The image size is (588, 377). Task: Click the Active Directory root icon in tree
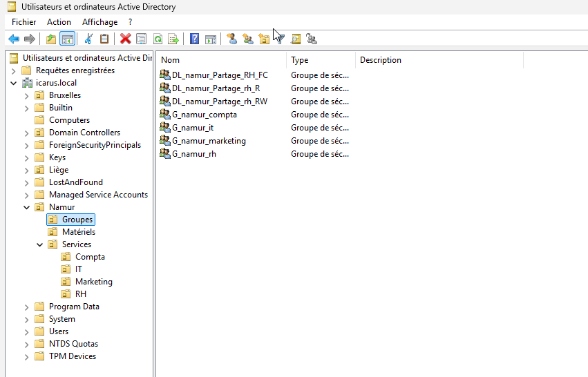pyautogui.click(x=14, y=58)
